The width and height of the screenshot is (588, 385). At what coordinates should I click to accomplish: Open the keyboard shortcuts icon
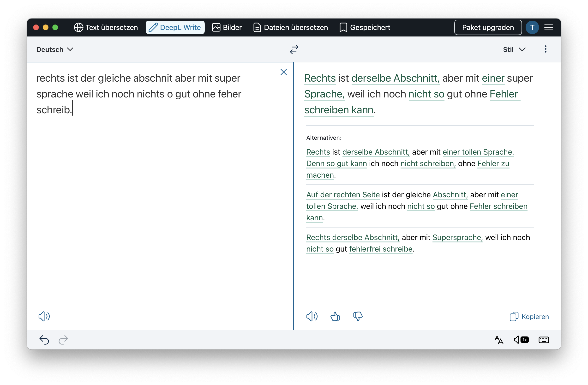coord(544,340)
